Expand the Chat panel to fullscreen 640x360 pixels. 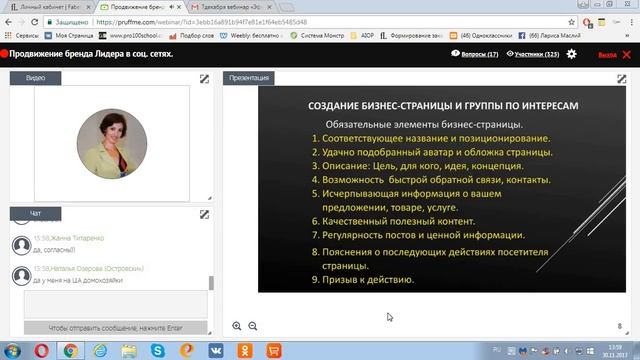204,214
